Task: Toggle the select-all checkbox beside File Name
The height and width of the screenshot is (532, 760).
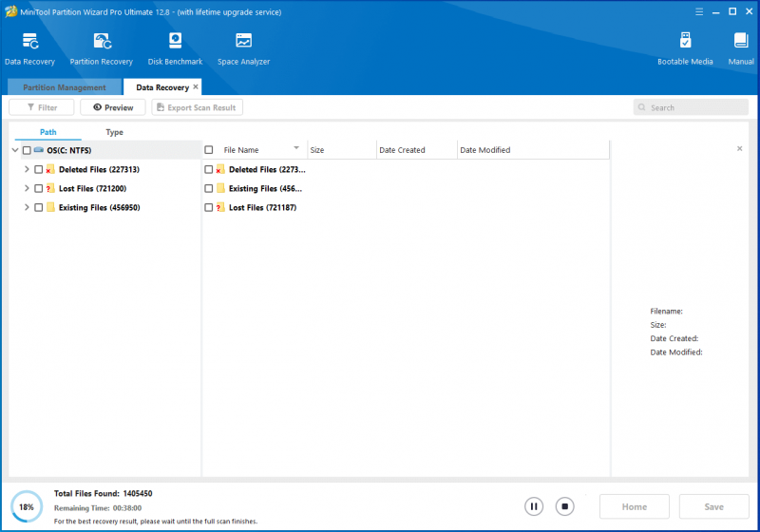Action: pos(209,150)
